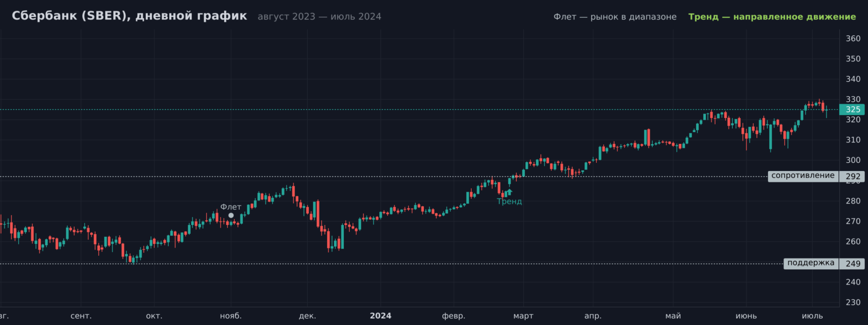868x325 pixels.
Task: Click the 350 price axis label
Action: (853, 59)
